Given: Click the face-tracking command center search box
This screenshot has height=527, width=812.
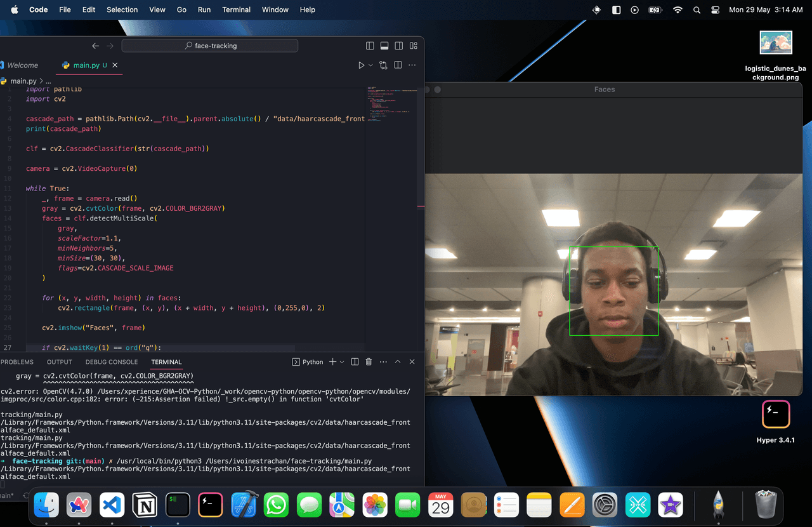Looking at the screenshot, I should pos(209,46).
